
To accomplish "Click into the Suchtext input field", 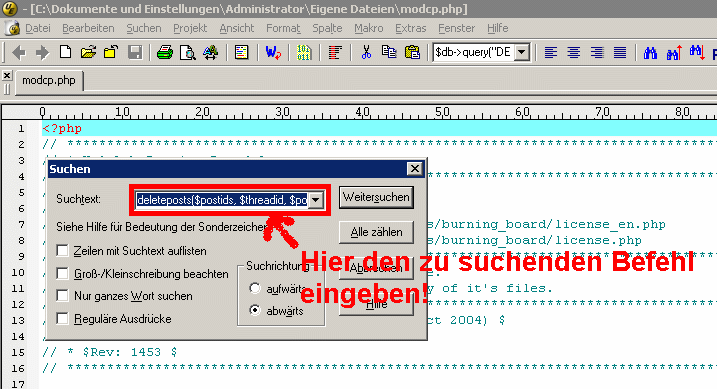I will [x=222, y=200].
